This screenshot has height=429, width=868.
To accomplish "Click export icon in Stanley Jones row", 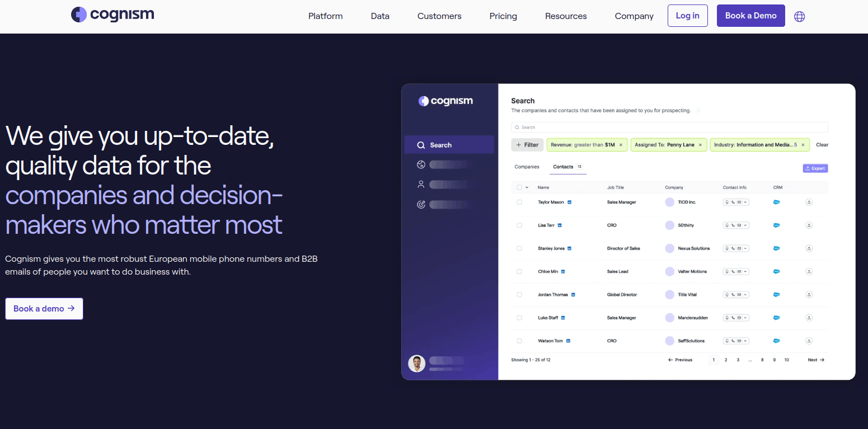I will pyautogui.click(x=809, y=248).
